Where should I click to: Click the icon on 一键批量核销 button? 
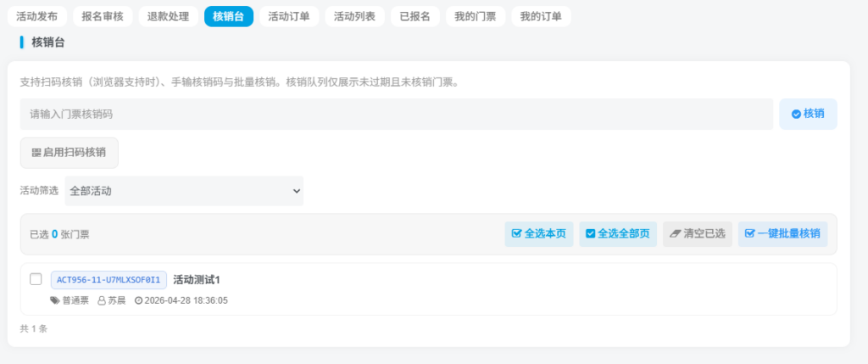(x=750, y=234)
